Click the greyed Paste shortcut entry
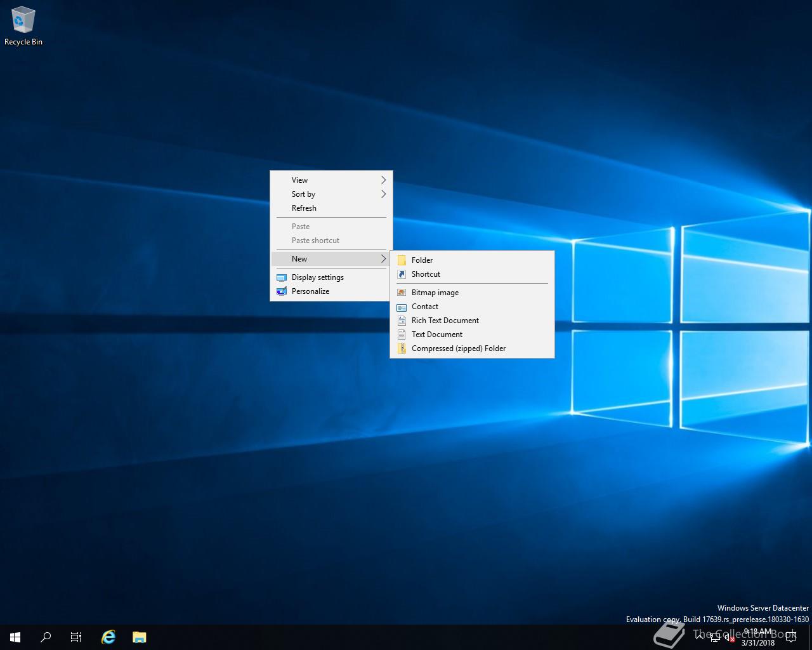Image resolution: width=812 pixels, height=650 pixels. tap(331, 241)
